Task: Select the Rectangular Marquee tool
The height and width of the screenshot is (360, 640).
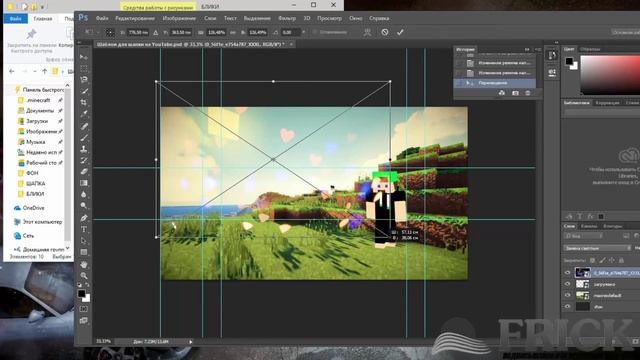Action: [84, 68]
